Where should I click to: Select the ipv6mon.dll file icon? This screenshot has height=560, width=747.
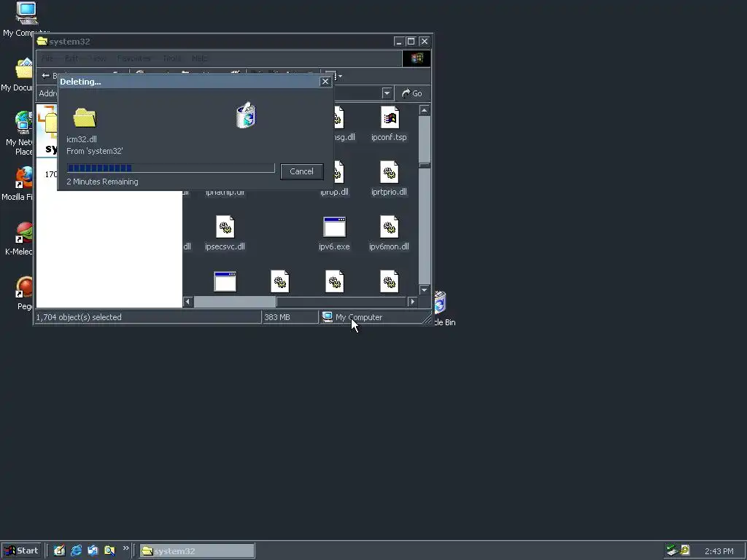(390, 227)
